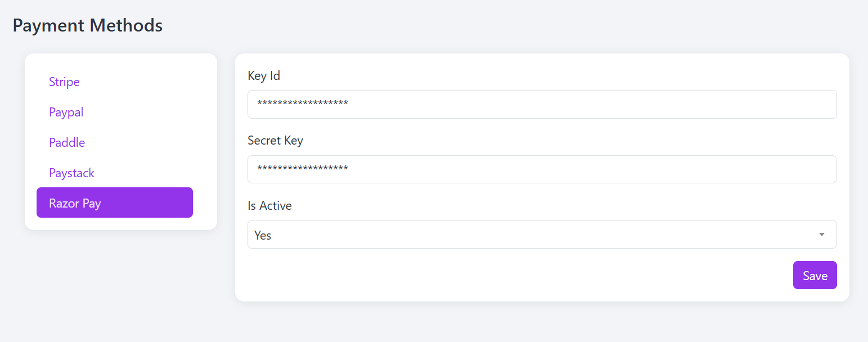Focus the Key Id input field
This screenshot has width=868, height=342.
pos(542,104)
